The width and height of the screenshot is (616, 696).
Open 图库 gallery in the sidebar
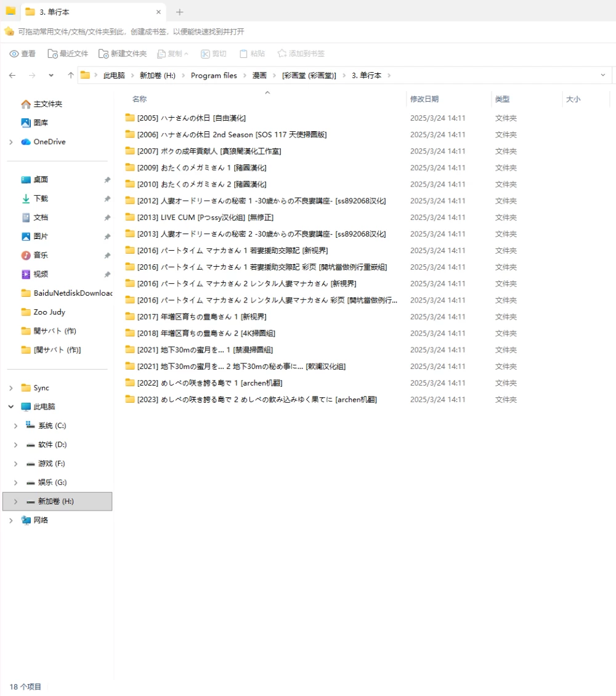click(x=34, y=123)
